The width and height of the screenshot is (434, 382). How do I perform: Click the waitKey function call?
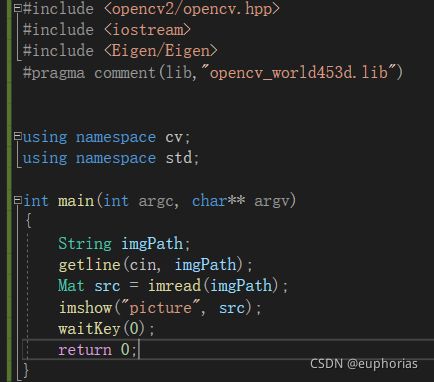[89, 329]
